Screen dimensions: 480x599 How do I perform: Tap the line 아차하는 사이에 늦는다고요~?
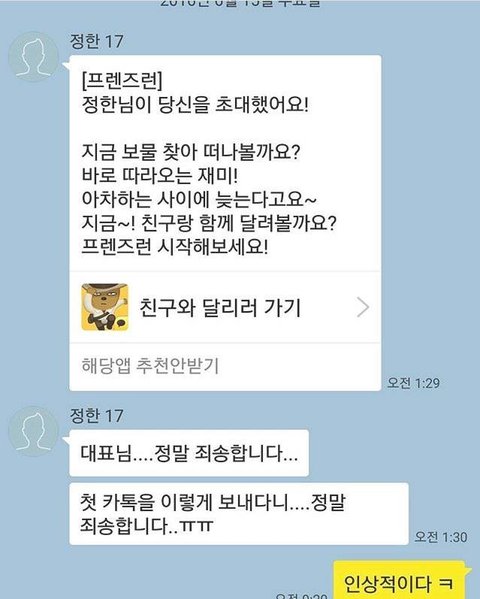(x=199, y=199)
